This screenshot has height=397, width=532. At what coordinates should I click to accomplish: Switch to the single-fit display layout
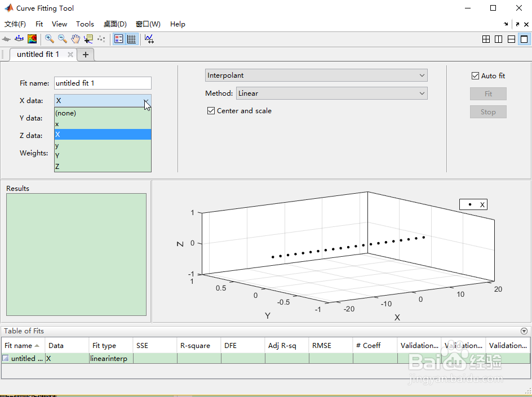point(524,39)
